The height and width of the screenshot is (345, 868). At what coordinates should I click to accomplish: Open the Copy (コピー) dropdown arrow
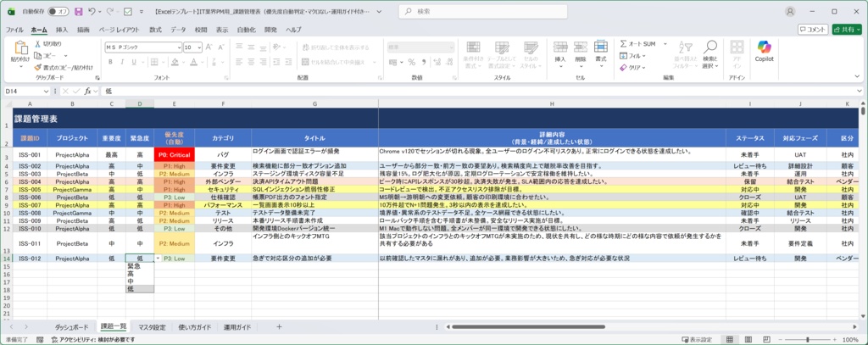pos(65,55)
